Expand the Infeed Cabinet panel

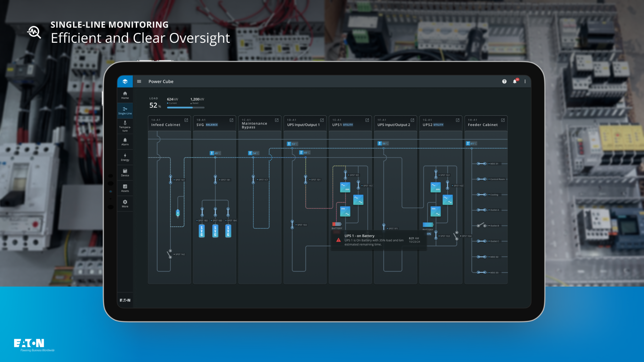186,120
